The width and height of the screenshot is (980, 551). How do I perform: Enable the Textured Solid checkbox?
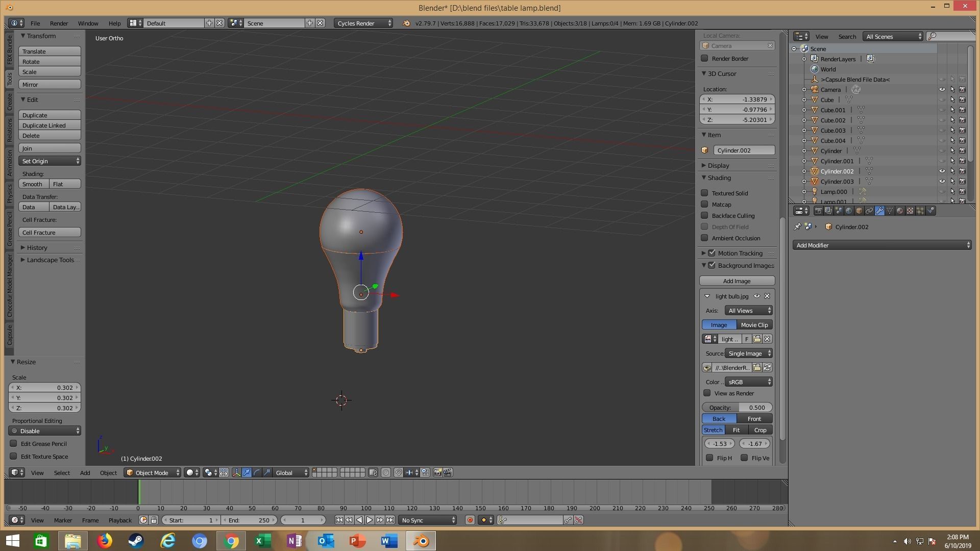pyautogui.click(x=705, y=193)
